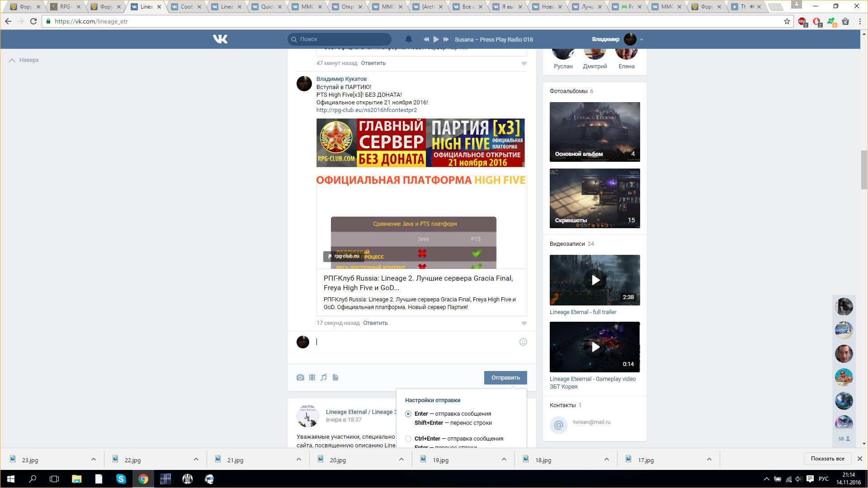The image size is (868, 488).
Task: Open the Скриншоты photo album thumbnail
Action: 594,198
